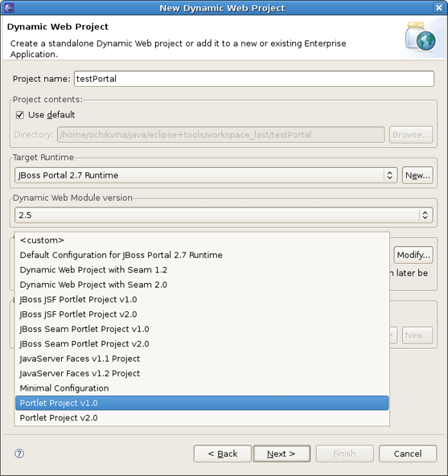Go back with the Back button
Viewport: 448px width, 476px height.
(223, 453)
